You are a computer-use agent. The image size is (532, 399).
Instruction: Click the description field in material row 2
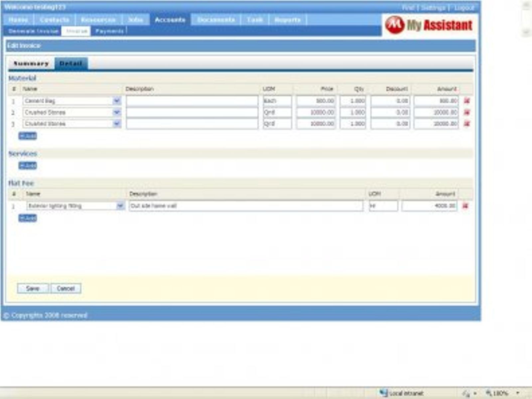tap(192, 112)
